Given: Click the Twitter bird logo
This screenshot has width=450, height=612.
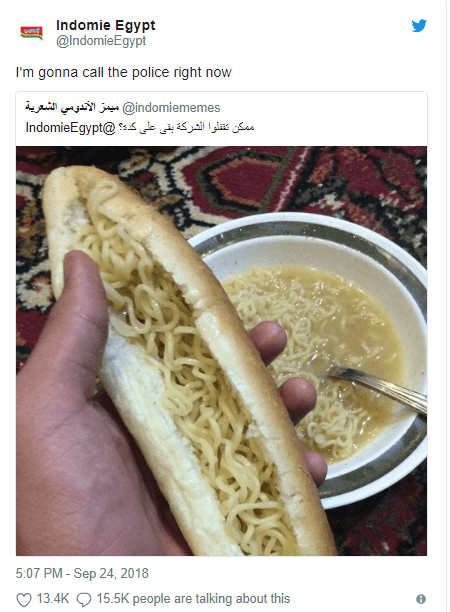Looking at the screenshot, I should point(419,25).
